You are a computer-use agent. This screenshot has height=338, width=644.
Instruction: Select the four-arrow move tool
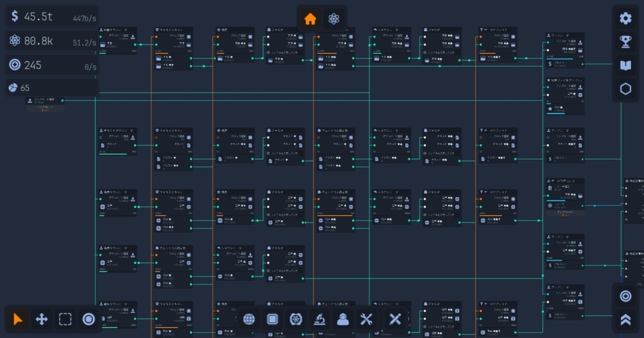(42, 319)
